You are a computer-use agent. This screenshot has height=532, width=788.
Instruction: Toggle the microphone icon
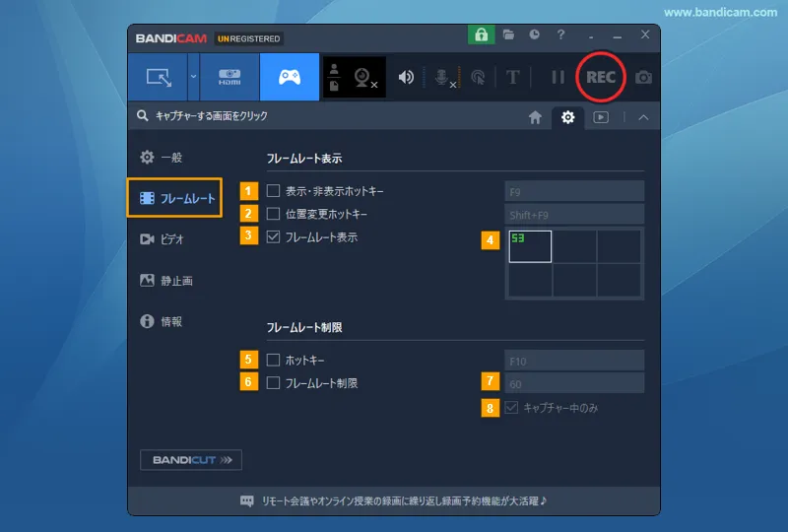click(442, 78)
